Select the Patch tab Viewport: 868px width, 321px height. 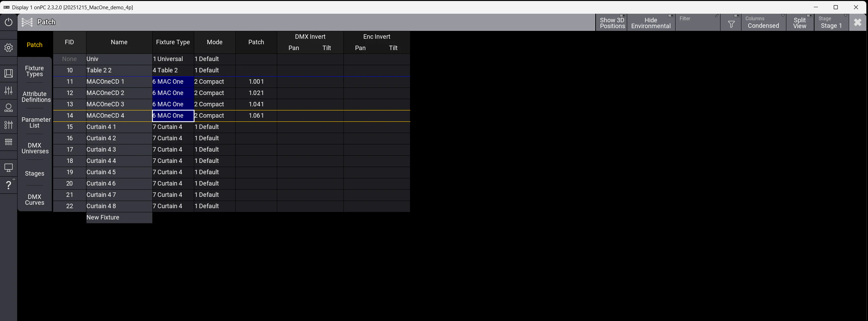coord(35,45)
